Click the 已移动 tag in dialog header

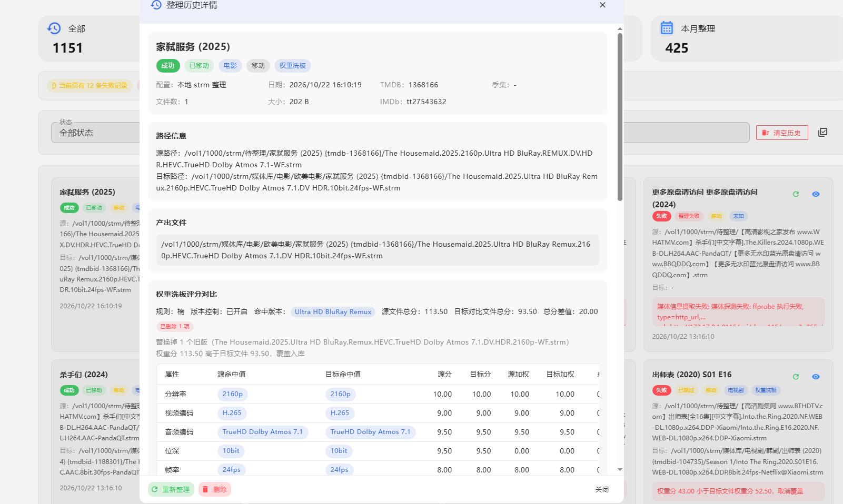199,66
